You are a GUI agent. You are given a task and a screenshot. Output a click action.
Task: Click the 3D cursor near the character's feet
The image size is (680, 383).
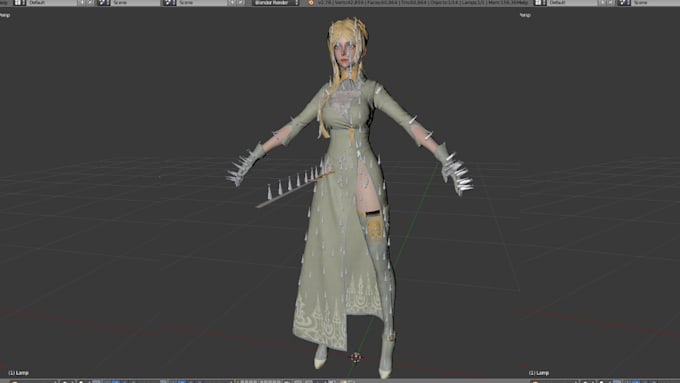tap(356, 357)
